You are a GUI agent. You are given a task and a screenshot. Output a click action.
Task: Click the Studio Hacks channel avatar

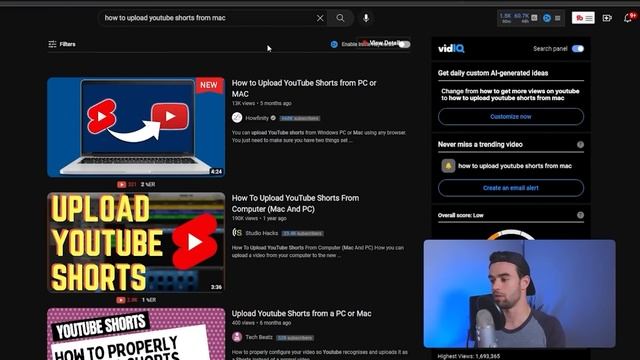[237, 233]
